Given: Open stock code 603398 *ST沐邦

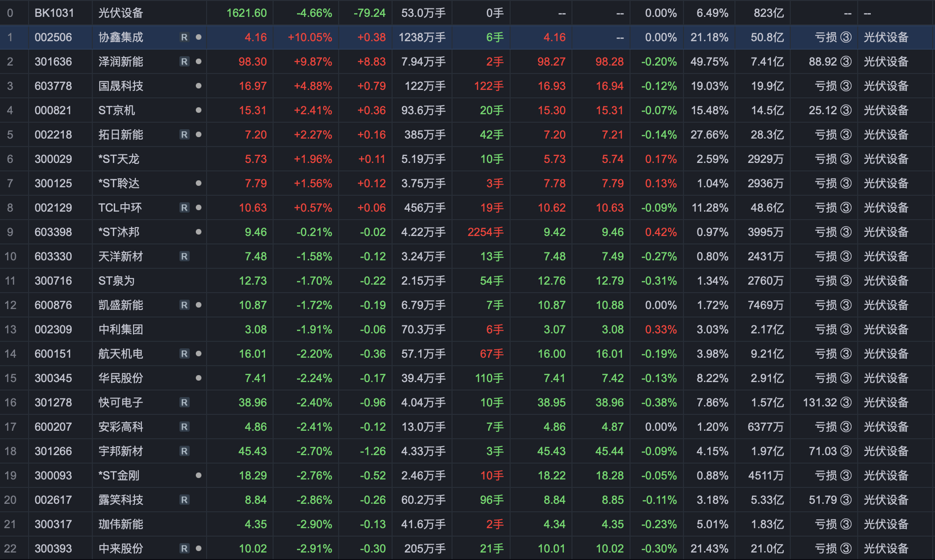Looking at the screenshot, I should [53, 232].
